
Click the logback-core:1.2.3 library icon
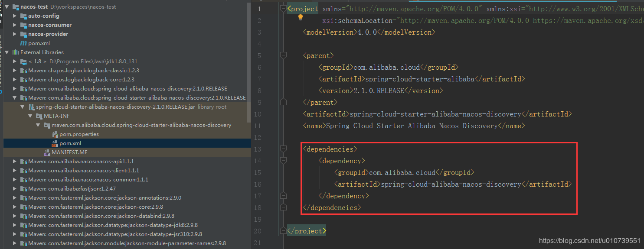(23, 80)
